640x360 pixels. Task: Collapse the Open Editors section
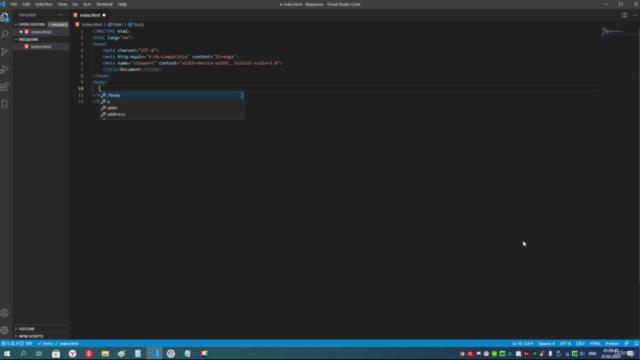pos(31,24)
